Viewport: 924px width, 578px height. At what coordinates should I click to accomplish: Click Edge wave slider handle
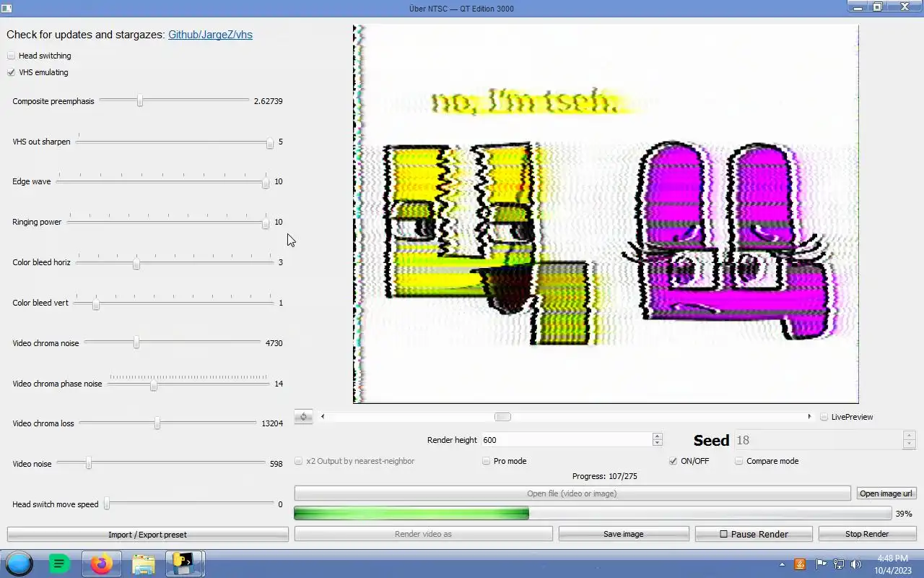(x=266, y=183)
